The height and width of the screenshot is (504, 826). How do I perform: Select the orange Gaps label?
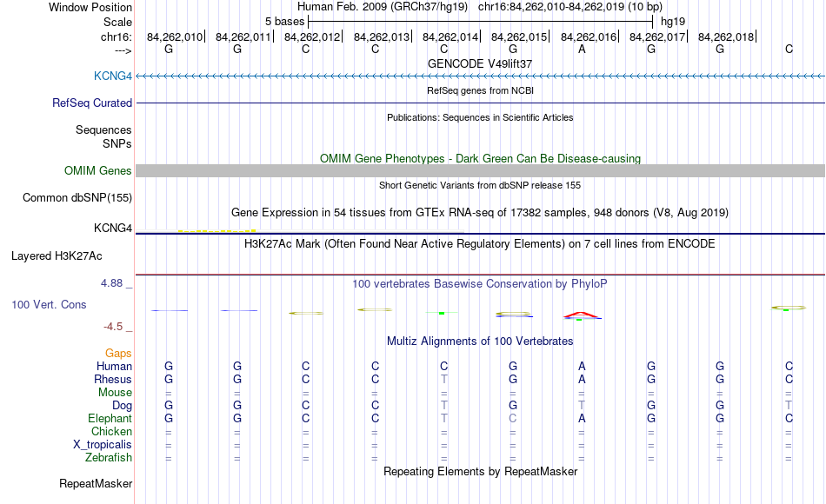point(118,354)
